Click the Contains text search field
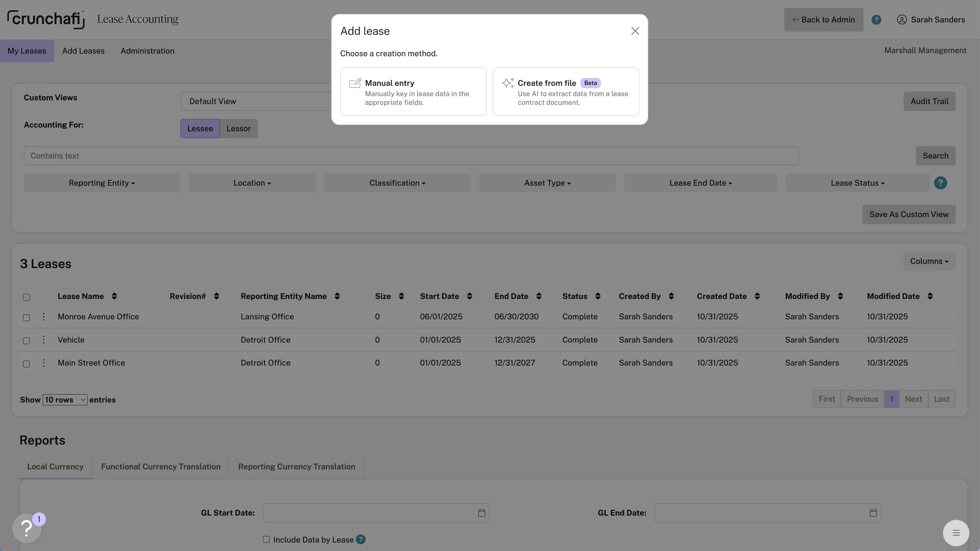980x551 pixels. click(x=411, y=156)
